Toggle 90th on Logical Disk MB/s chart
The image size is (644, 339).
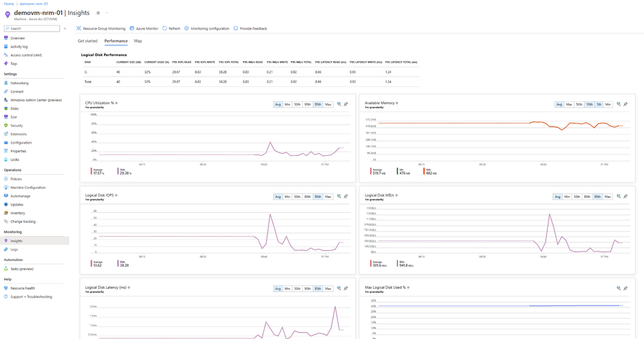click(x=587, y=197)
